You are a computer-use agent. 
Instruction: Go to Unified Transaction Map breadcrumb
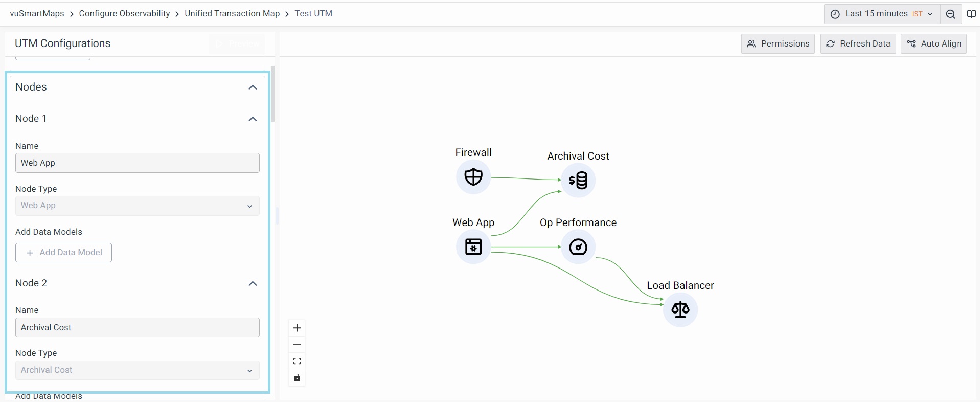232,14
